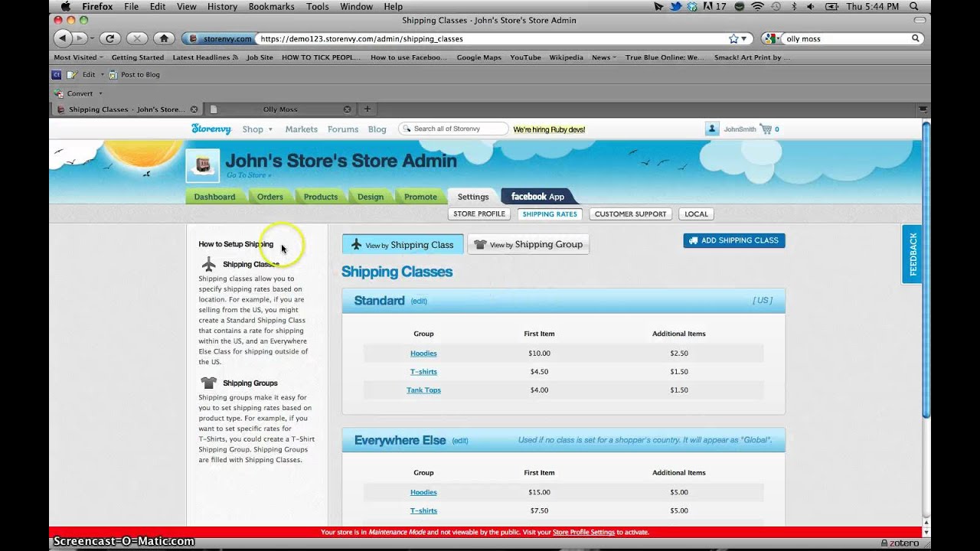Switch to the STORE PROFILE tab
980x551 pixels.
click(x=479, y=214)
